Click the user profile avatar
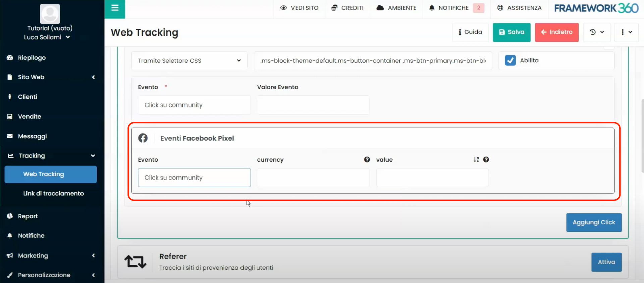 50,14
